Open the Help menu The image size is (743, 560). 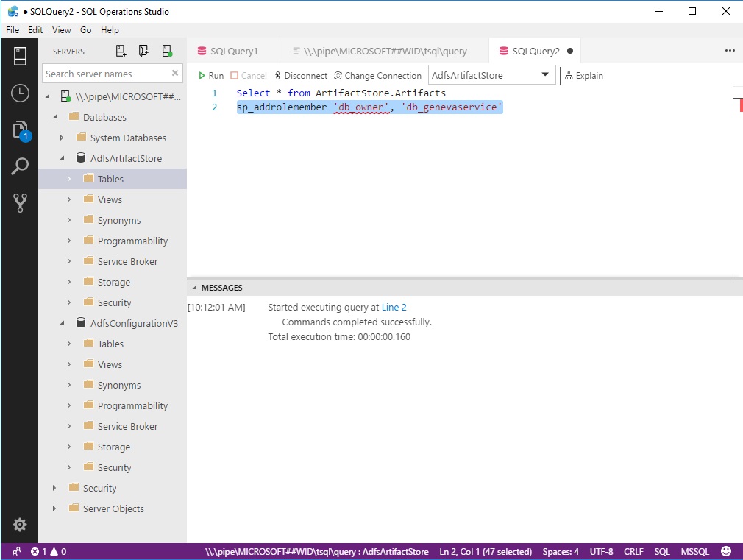pyautogui.click(x=110, y=30)
